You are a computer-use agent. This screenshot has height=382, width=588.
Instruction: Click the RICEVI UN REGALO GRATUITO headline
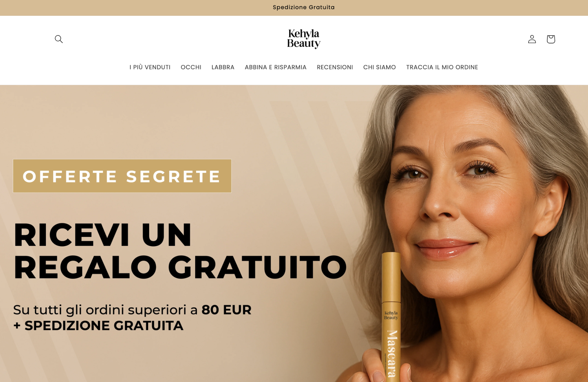[x=180, y=251]
